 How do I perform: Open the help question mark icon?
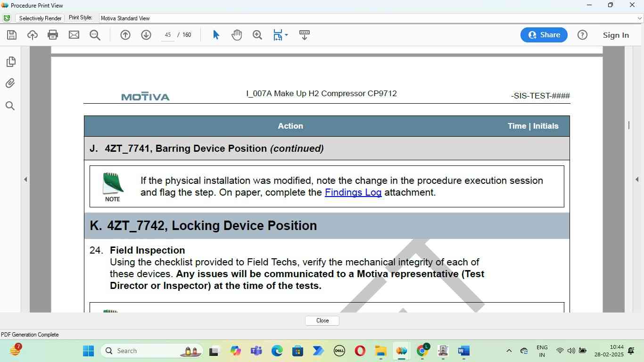tap(583, 35)
